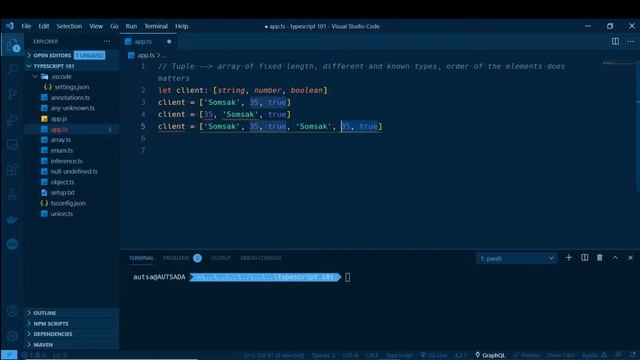Click unsaved dot on app.ts tab
Viewport: 640px width, 360px height.
point(169,42)
